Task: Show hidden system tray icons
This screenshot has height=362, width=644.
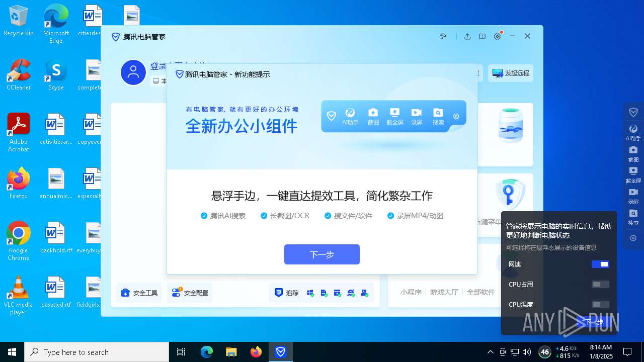Action: coord(491,352)
